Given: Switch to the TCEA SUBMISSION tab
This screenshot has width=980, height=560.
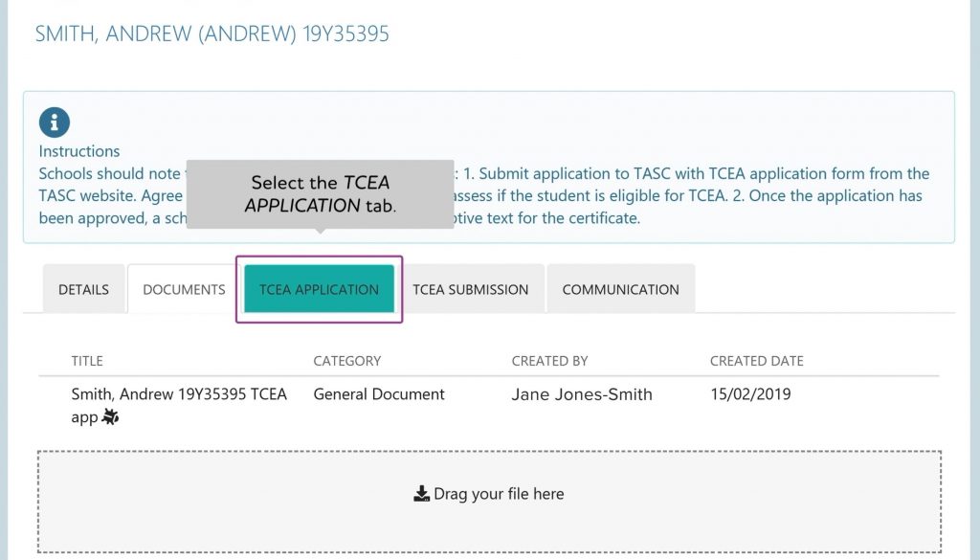Looking at the screenshot, I should (x=471, y=289).
